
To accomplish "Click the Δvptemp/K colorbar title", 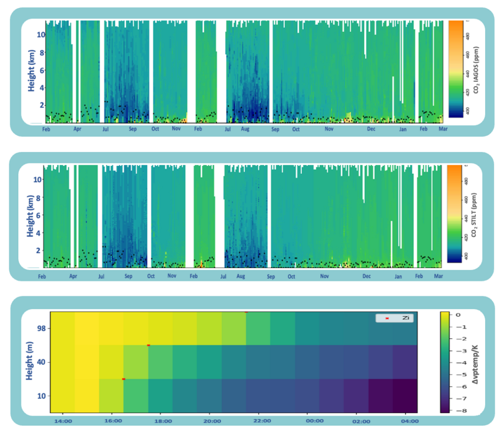I will click(474, 364).
